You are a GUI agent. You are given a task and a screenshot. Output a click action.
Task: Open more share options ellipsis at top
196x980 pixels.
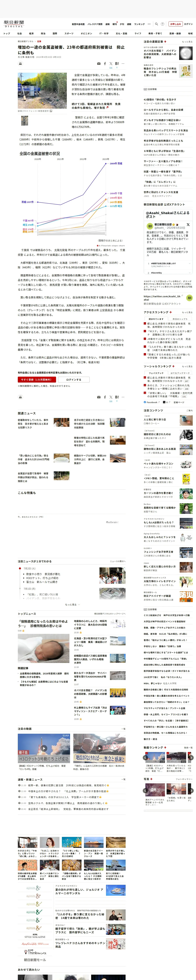pos(123,64)
